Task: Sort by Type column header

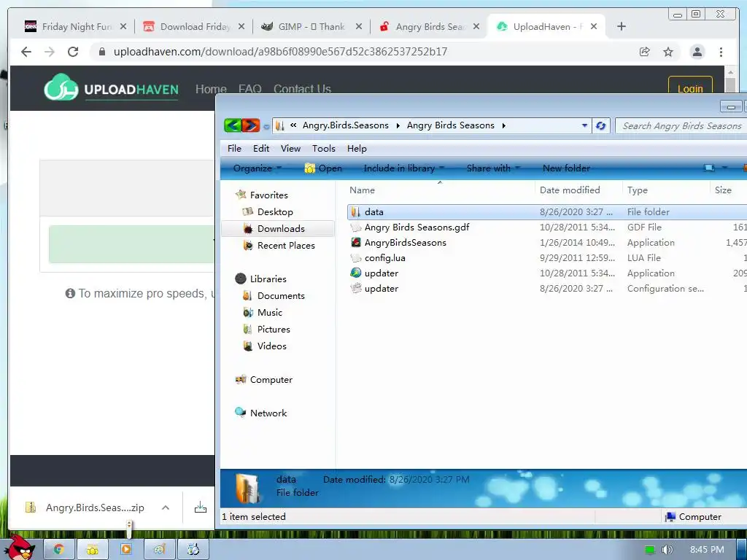Action: click(x=638, y=190)
